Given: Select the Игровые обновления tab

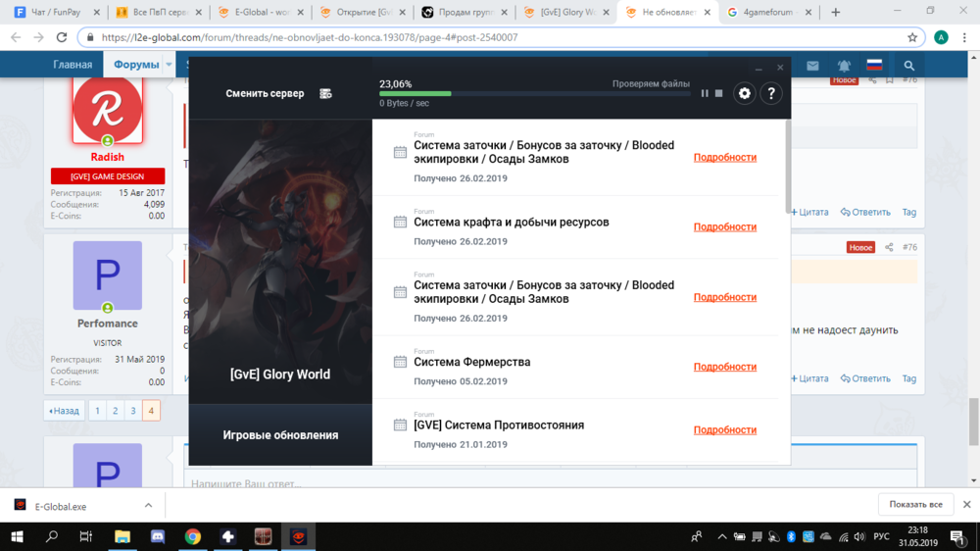Looking at the screenshot, I should tap(280, 435).
